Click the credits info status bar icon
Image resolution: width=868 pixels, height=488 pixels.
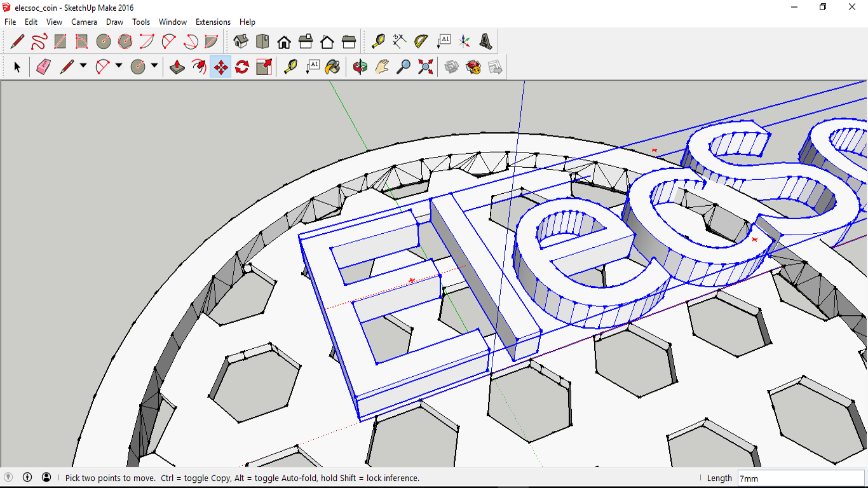pyautogui.click(x=27, y=477)
